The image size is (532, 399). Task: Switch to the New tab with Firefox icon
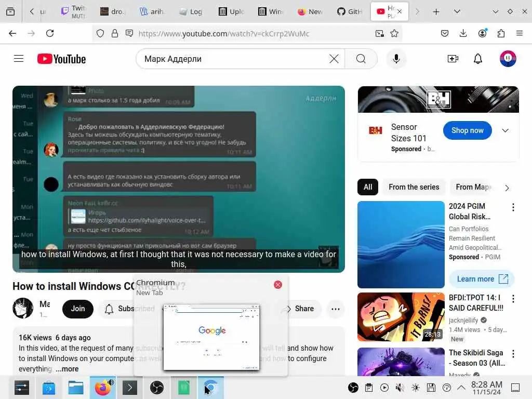pyautogui.click(x=310, y=11)
